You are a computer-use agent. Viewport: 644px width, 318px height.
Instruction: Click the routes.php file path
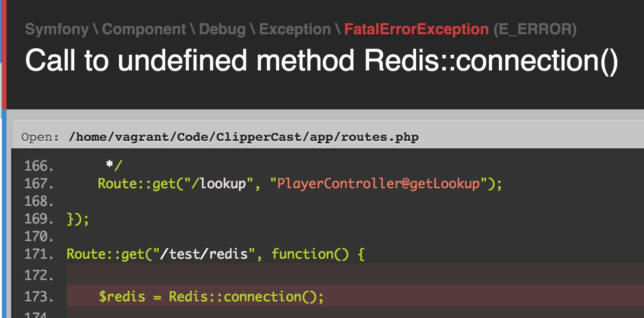243,137
